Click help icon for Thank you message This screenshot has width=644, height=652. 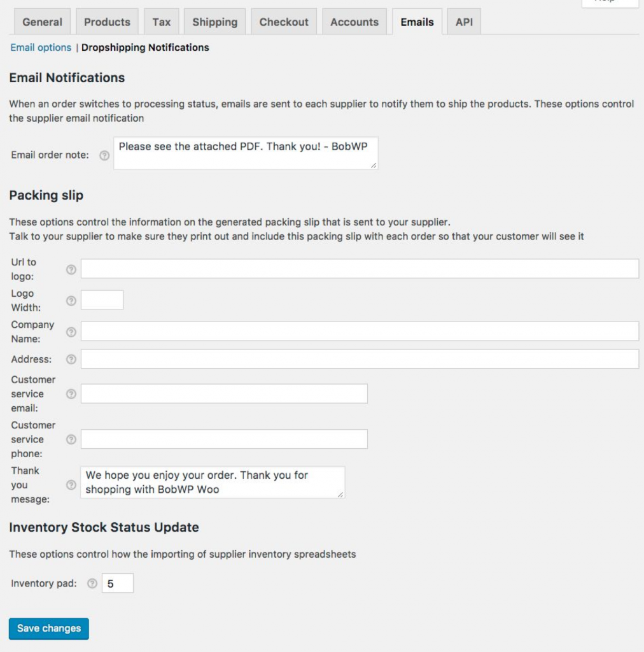[x=71, y=485]
